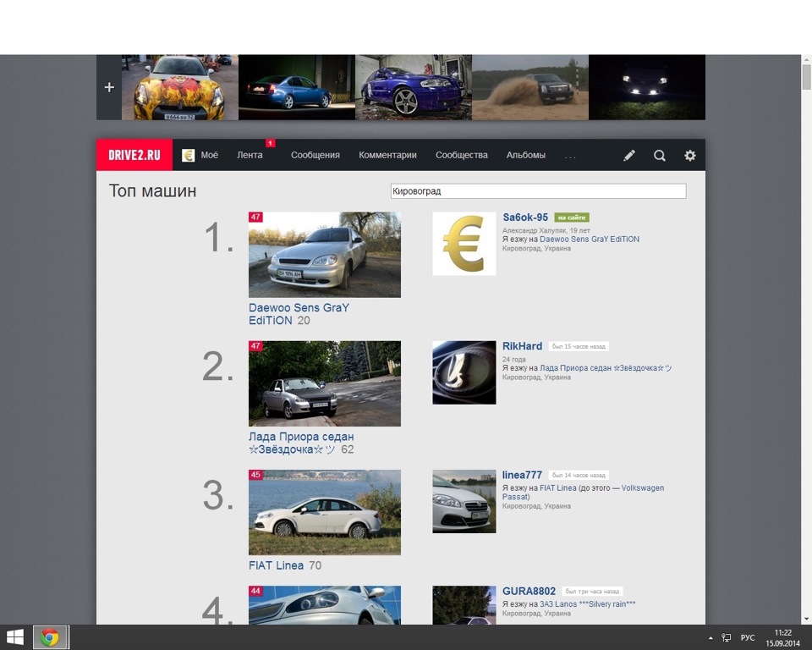Click the 45 badge on FIAT Linea photo
This screenshot has width=812, height=650.
pos(255,474)
